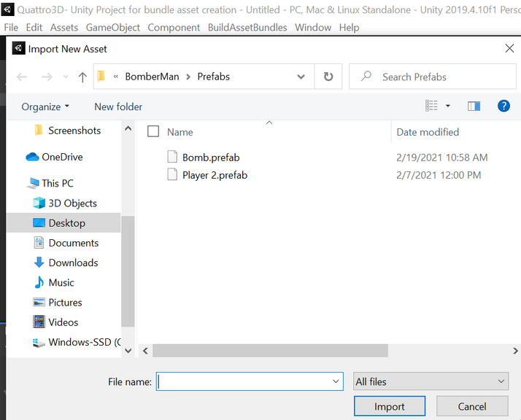
Task: Open OneDrive in the navigation pane
Action: pyautogui.click(x=61, y=157)
